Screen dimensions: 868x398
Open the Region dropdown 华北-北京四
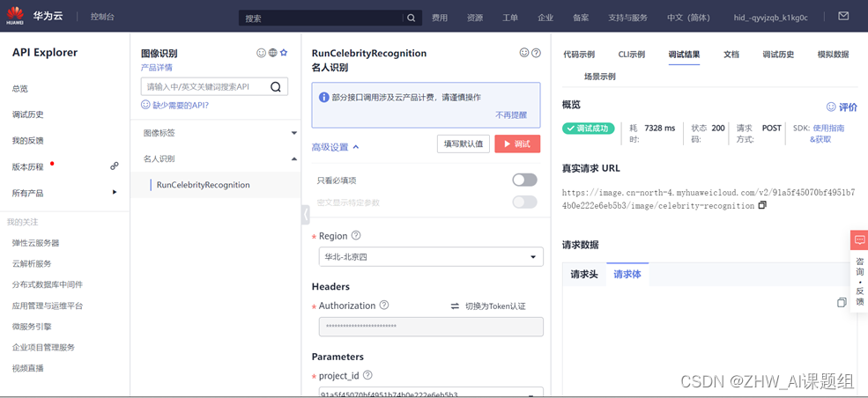point(431,257)
